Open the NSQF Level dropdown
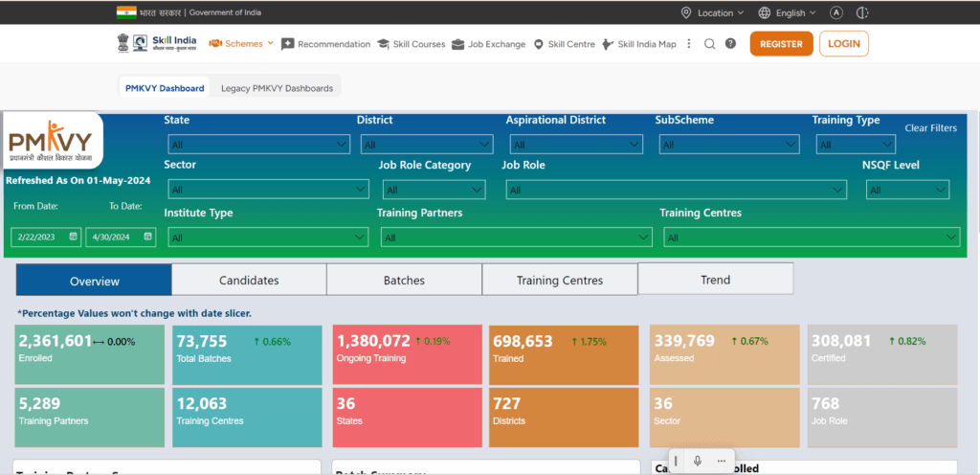 point(907,190)
